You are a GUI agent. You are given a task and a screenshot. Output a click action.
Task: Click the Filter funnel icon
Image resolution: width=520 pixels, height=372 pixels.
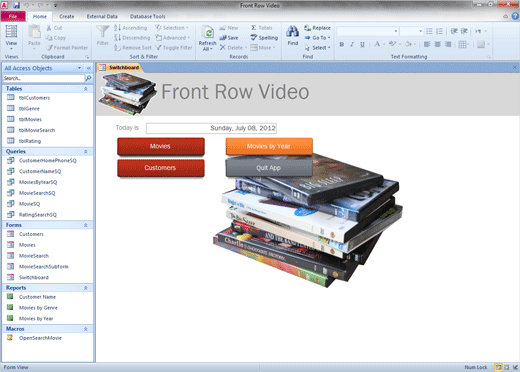(102, 32)
